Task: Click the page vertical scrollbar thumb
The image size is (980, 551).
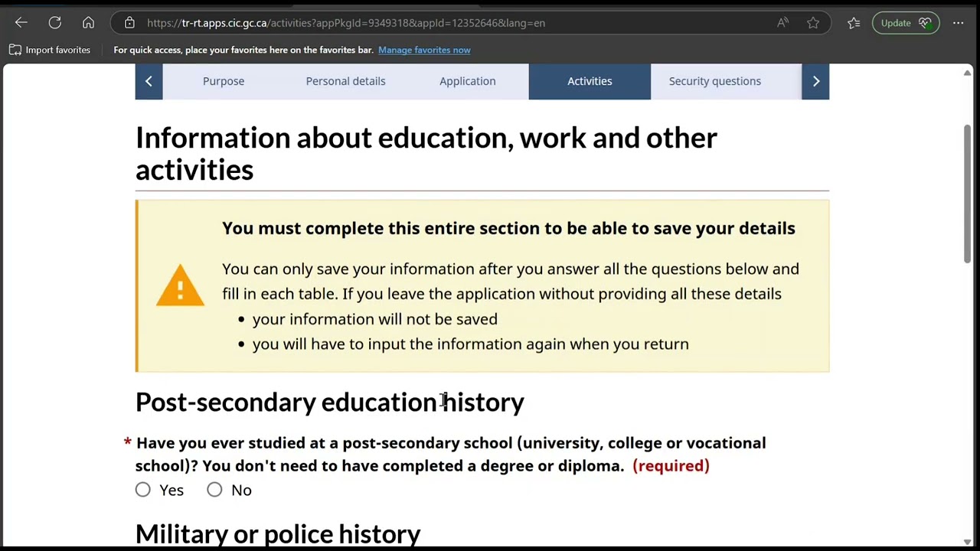Action: click(968, 194)
